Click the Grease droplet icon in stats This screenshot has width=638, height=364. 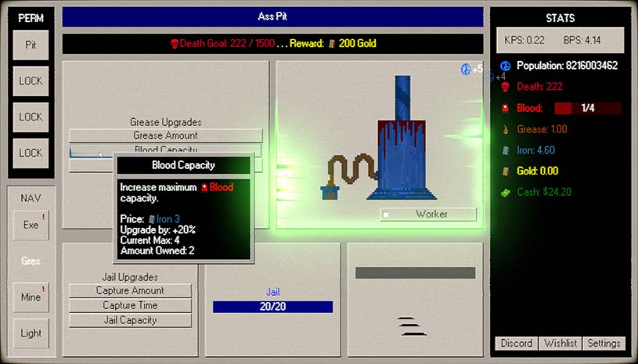point(506,129)
